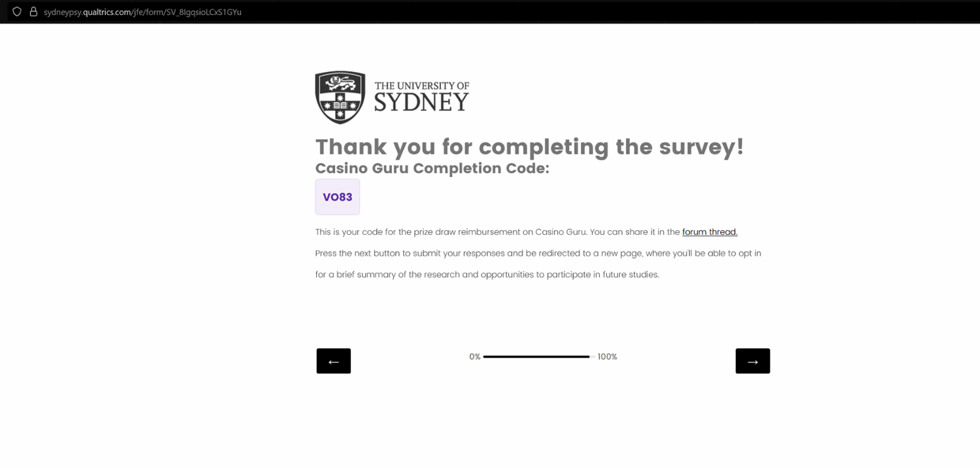Click the left arrow back button

click(333, 361)
